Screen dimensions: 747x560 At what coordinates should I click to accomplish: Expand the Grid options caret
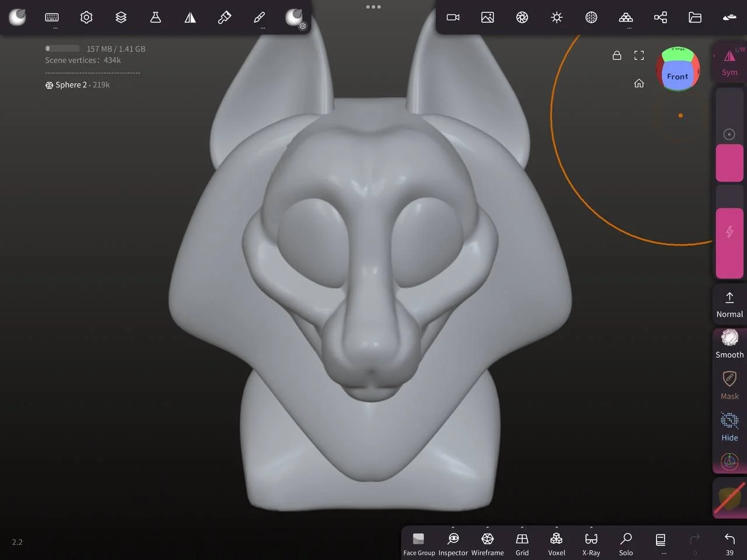pyautogui.click(x=522, y=527)
